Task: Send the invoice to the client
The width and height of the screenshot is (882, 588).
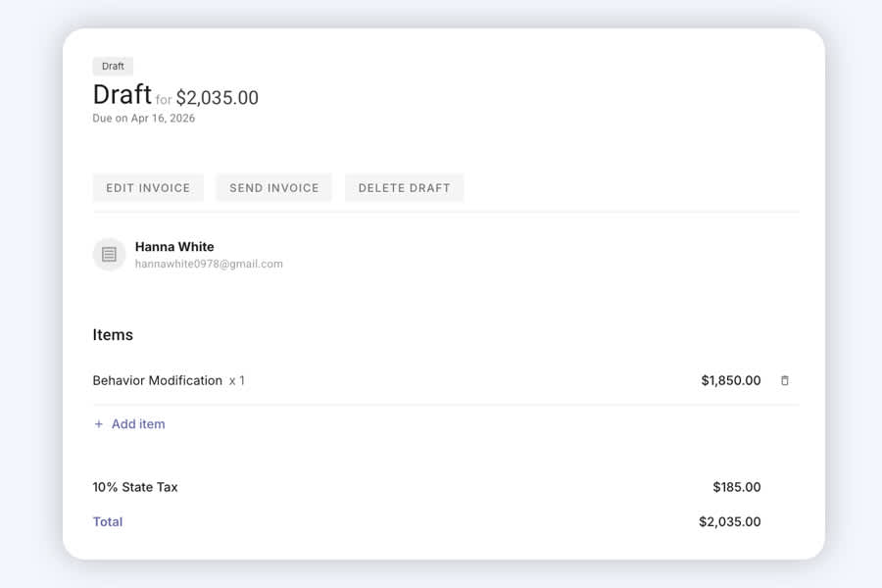Action: coord(274,188)
